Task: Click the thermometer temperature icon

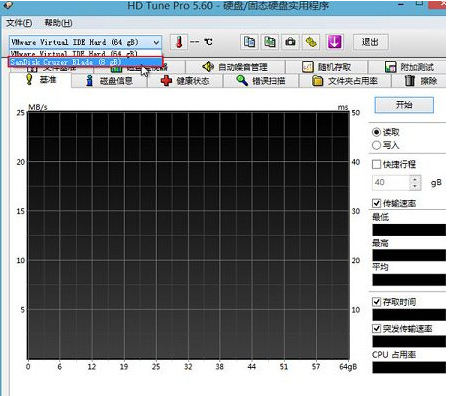Action: tap(179, 42)
